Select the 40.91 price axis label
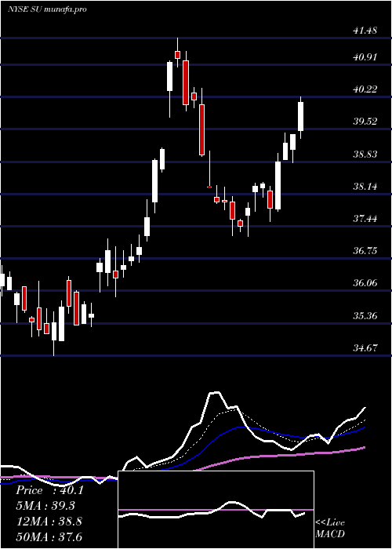The image size is (392, 549). pyautogui.click(x=365, y=57)
